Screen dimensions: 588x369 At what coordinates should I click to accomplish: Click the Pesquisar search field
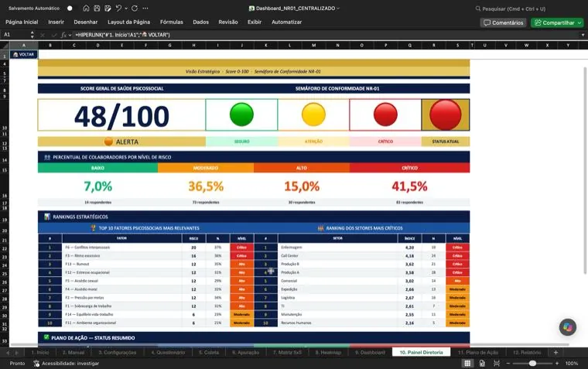click(510, 9)
